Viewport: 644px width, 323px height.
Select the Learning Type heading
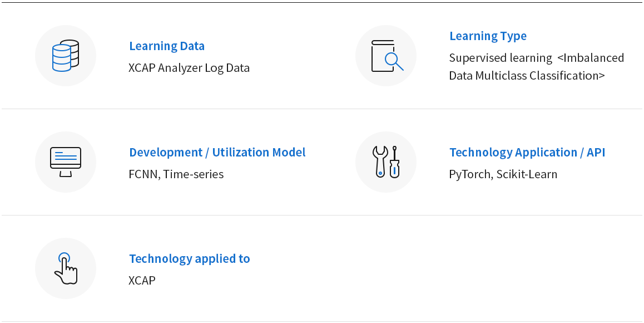(x=488, y=36)
